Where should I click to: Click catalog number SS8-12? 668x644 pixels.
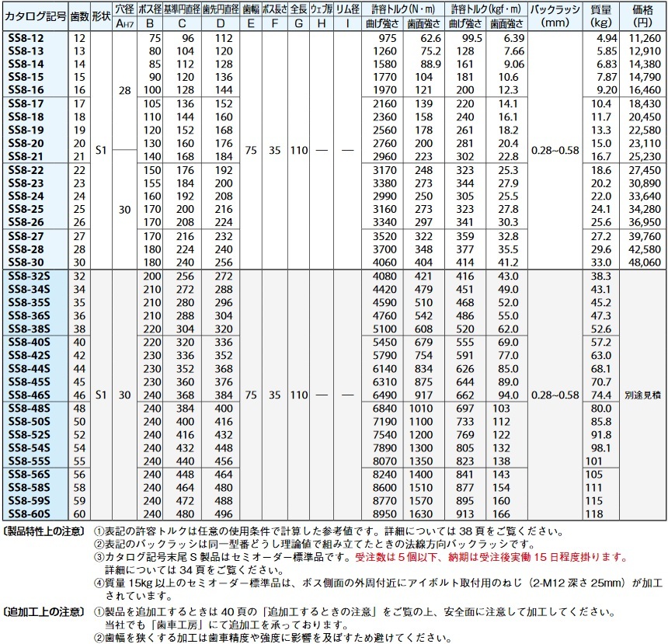26,38
